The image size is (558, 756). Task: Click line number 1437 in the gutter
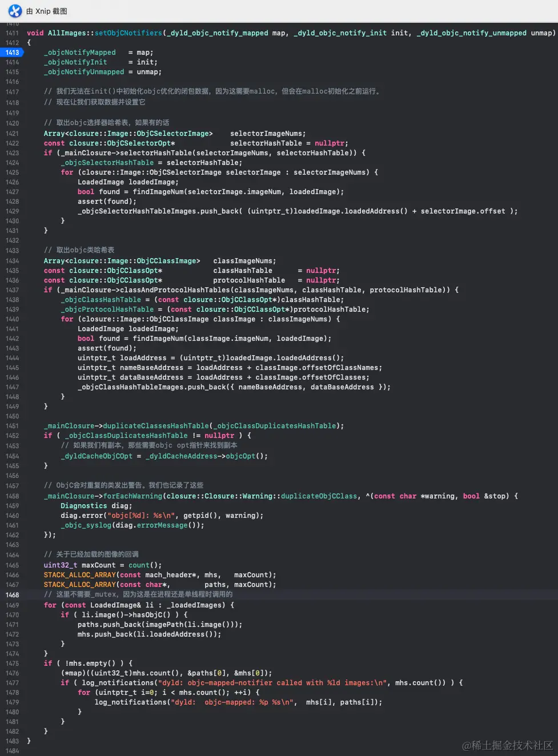pos(12,290)
